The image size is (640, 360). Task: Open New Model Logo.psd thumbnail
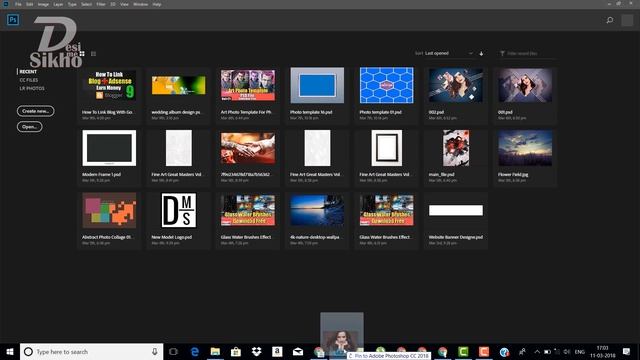tap(178, 210)
